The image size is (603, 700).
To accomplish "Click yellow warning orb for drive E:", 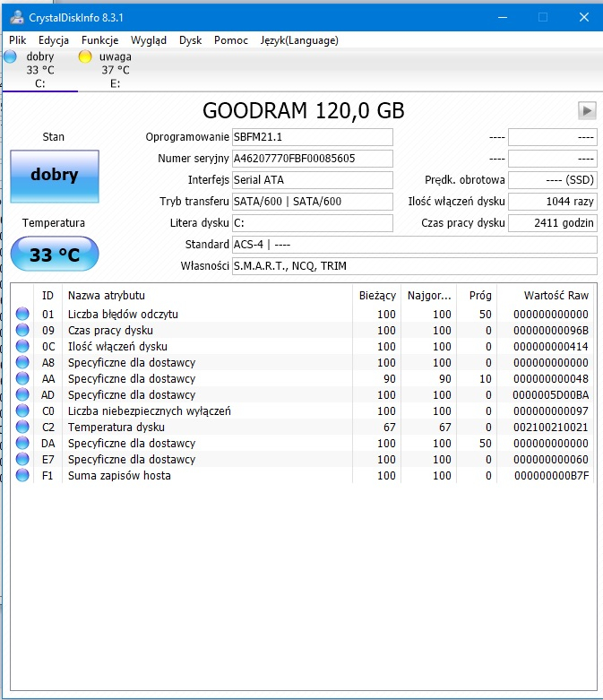I will (85, 56).
